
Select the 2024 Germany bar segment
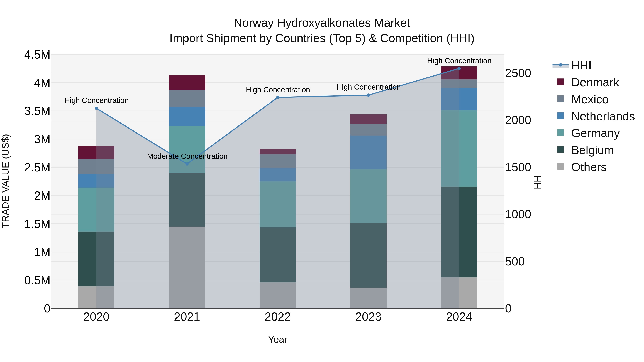coord(459,149)
